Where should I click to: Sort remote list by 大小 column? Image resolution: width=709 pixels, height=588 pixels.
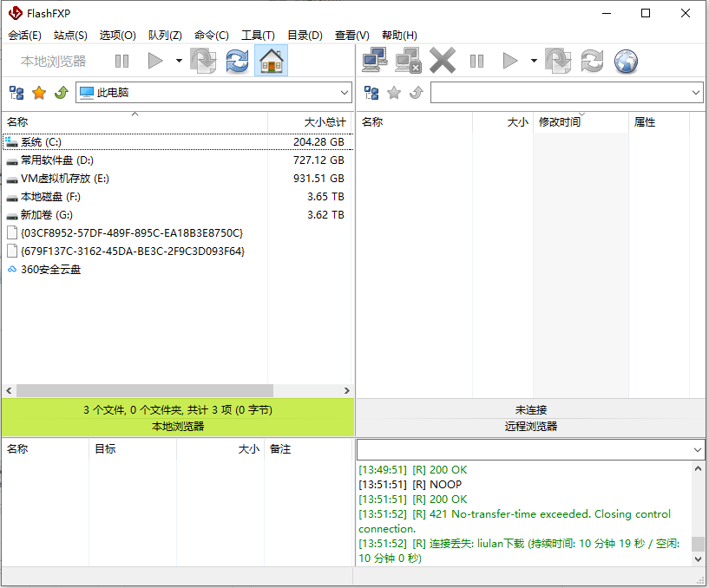pos(502,122)
